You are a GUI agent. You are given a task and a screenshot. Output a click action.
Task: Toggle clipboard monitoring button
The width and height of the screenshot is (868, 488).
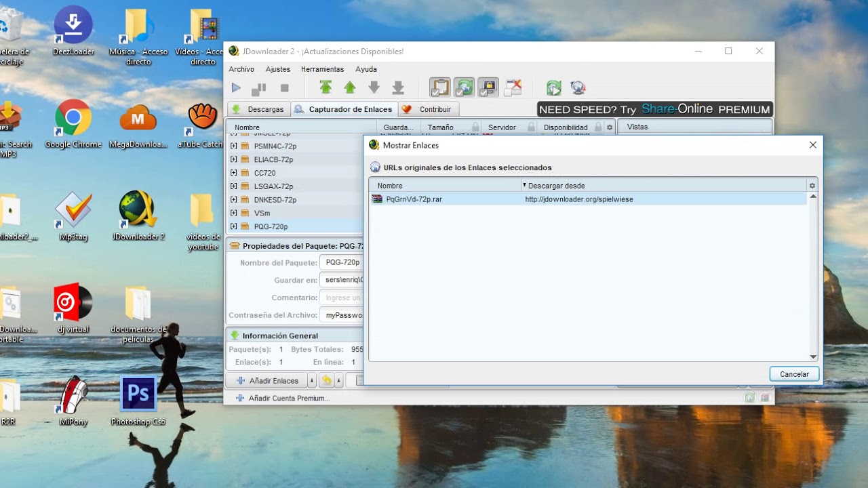point(439,87)
